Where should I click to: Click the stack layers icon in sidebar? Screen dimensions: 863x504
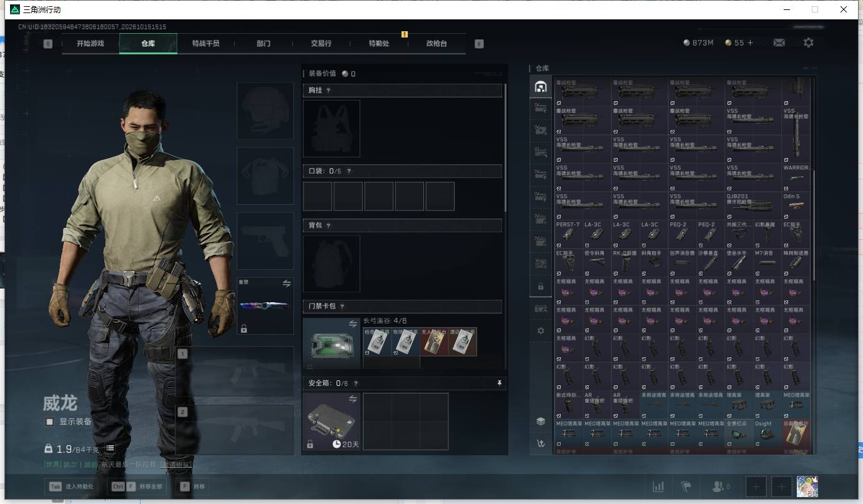tap(541, 421)
